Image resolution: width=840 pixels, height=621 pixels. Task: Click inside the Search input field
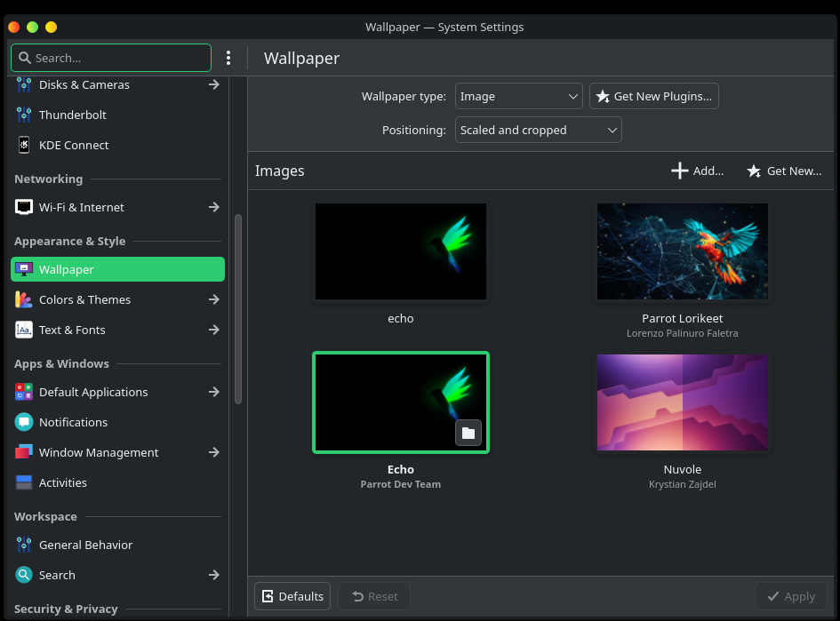(120, 58)
